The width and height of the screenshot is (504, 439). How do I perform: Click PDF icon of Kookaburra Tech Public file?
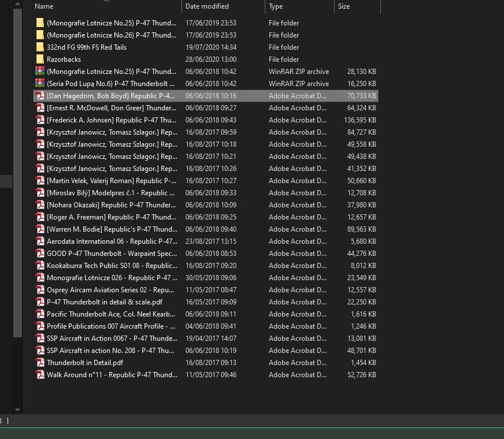(40, 266)
